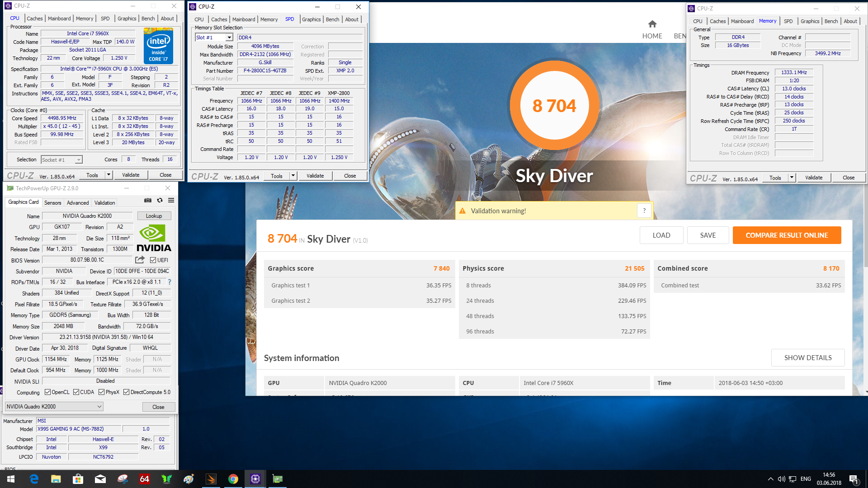The width and height of the screenshot is (868, 488).
Task: Take a GPU-Z screenshot with the camera icon
Action: [x=148, y=200]
